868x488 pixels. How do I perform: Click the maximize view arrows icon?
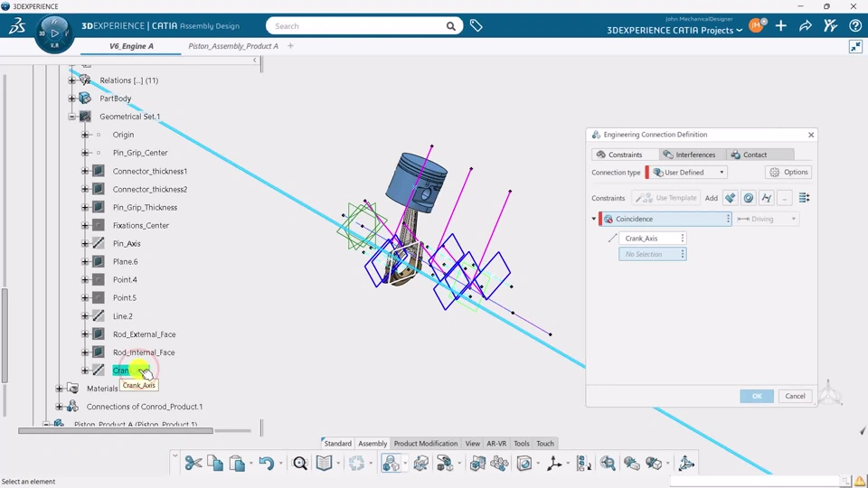[856, 47]
